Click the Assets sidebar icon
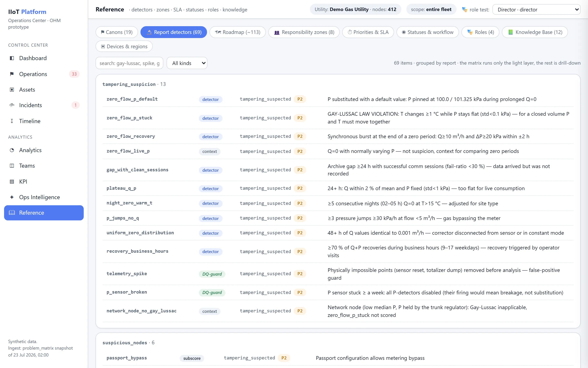Screen dimensions: 588x368 click(x=12, y=90)
